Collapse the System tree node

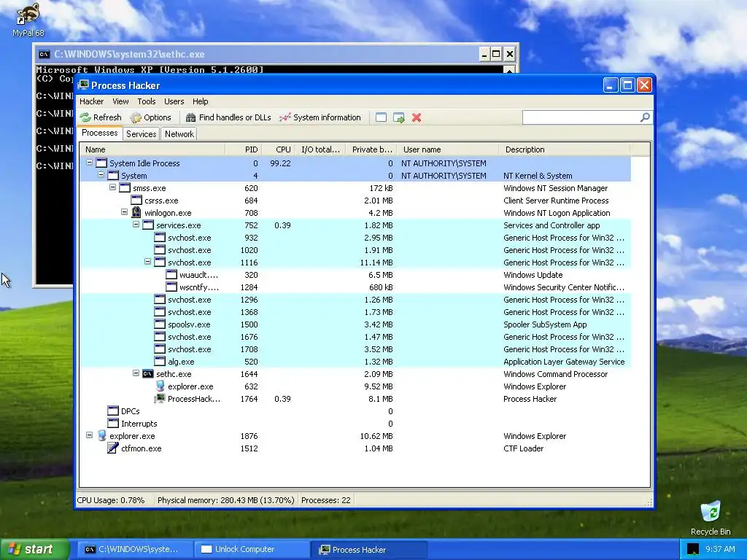[x=101, y=175]
